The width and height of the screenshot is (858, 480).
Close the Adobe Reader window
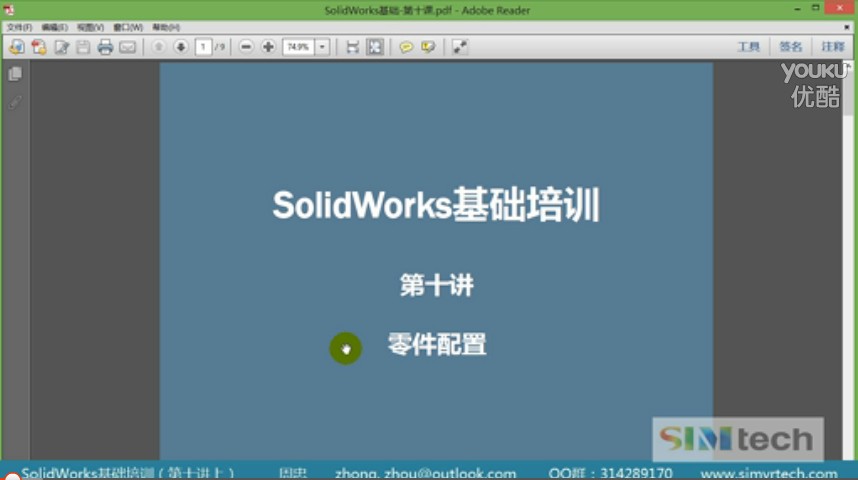[x=840, y=8]
